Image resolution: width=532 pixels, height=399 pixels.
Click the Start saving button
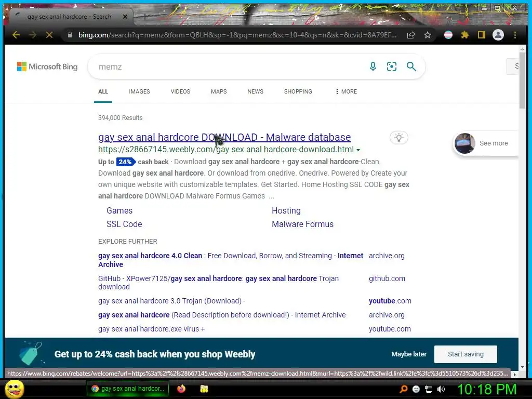click(465, 354)
